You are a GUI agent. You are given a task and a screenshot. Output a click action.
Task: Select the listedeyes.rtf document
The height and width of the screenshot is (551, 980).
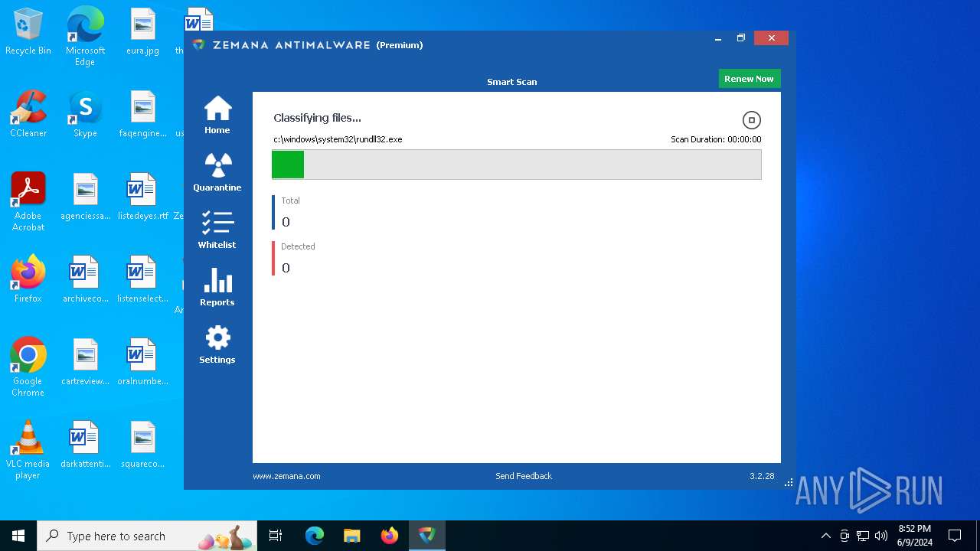coord(142,197)
